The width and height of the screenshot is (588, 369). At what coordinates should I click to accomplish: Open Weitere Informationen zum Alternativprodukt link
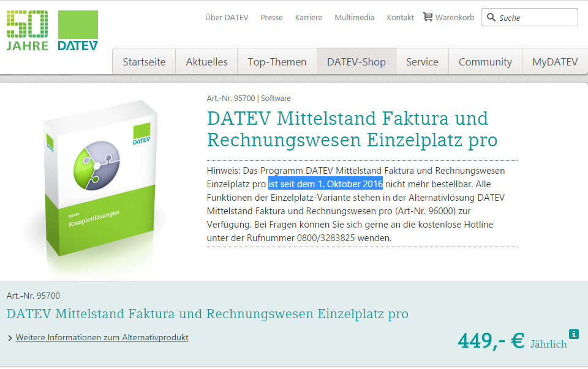click(x=102, y=338)
